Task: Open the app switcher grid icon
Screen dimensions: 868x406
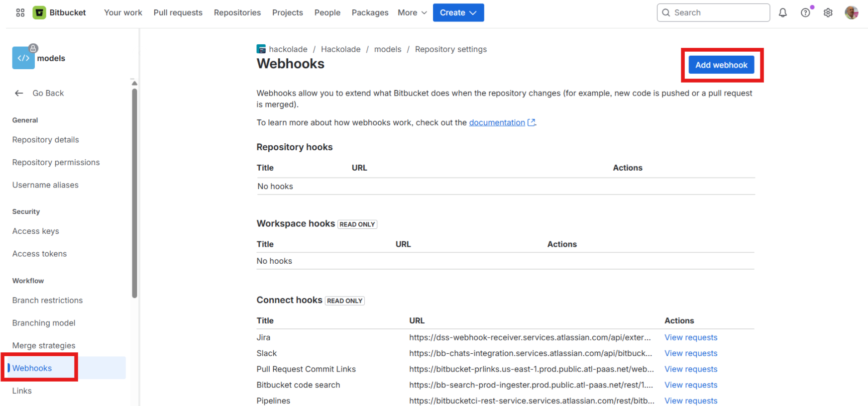Action: (20, 12)
